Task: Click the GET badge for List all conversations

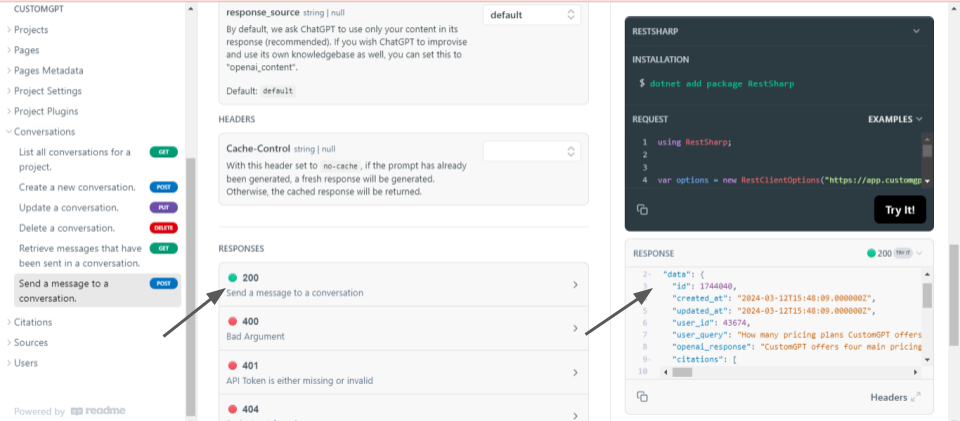Action: pos(163,152)
